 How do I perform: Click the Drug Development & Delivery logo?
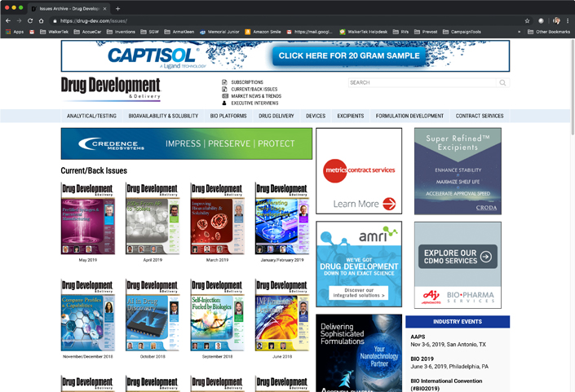tap(111, 88)
